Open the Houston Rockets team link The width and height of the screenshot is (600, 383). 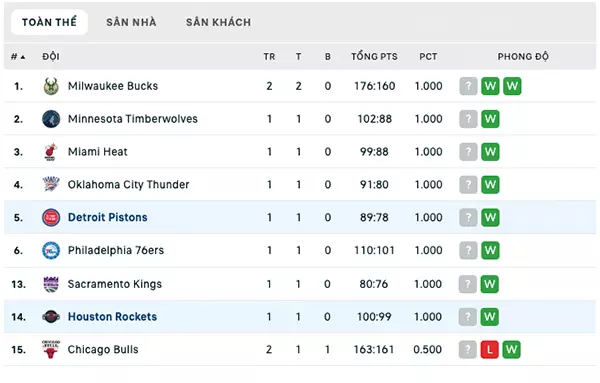pos(112,317)
